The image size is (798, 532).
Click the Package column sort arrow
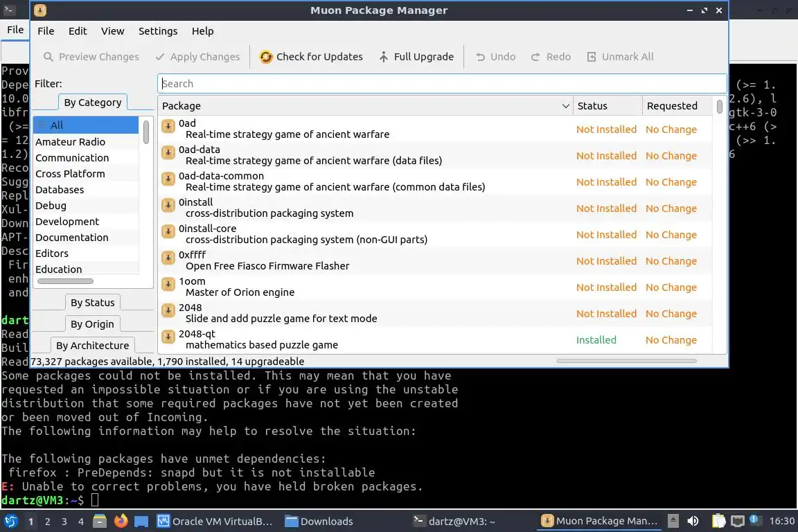click(565, 106)
